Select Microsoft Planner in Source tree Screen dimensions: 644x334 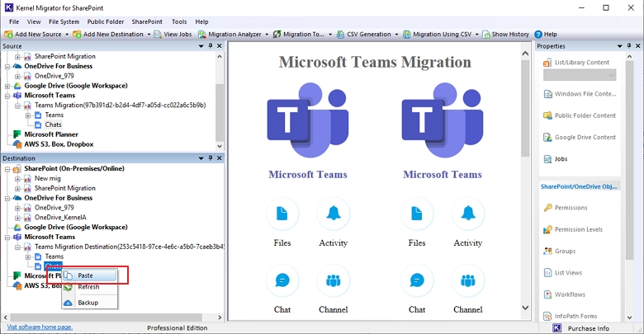point(51,134)
